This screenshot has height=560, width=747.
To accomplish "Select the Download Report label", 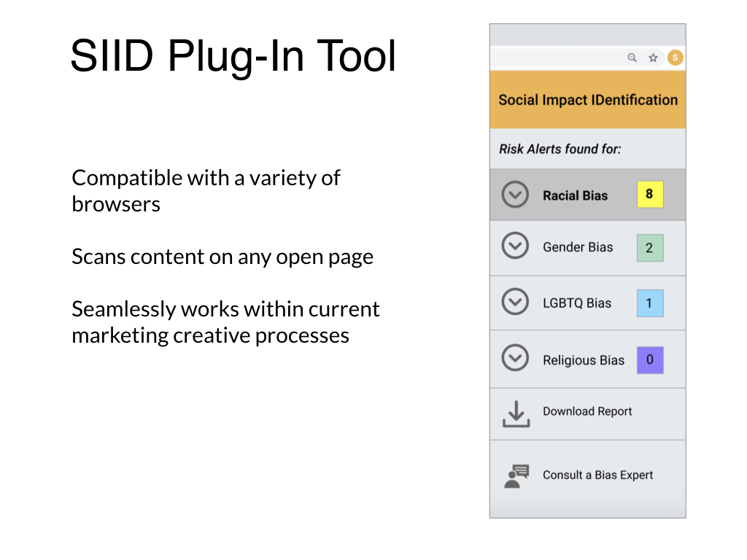I will tap(587, 411).
